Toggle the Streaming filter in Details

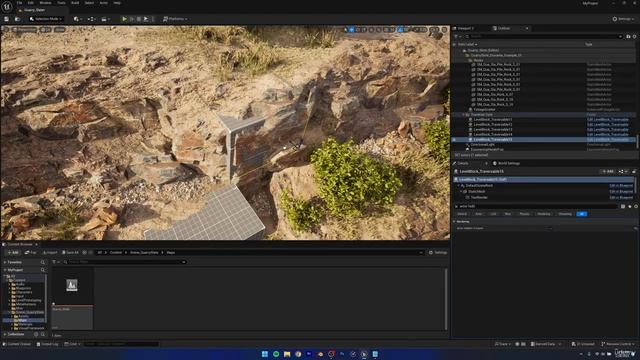[565, 214]
